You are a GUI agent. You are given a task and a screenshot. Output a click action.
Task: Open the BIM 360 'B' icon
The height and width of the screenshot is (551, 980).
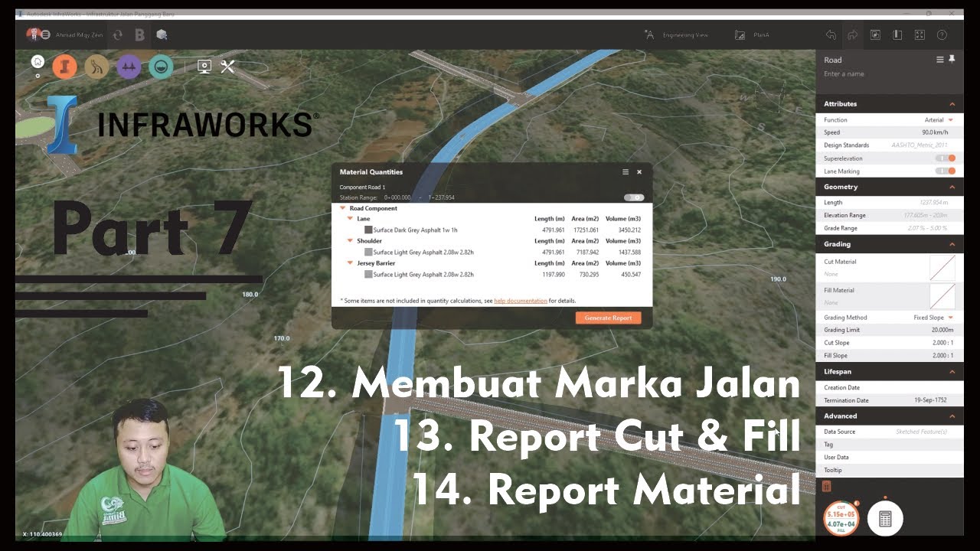pyautogui.click(x=139, y=34)
